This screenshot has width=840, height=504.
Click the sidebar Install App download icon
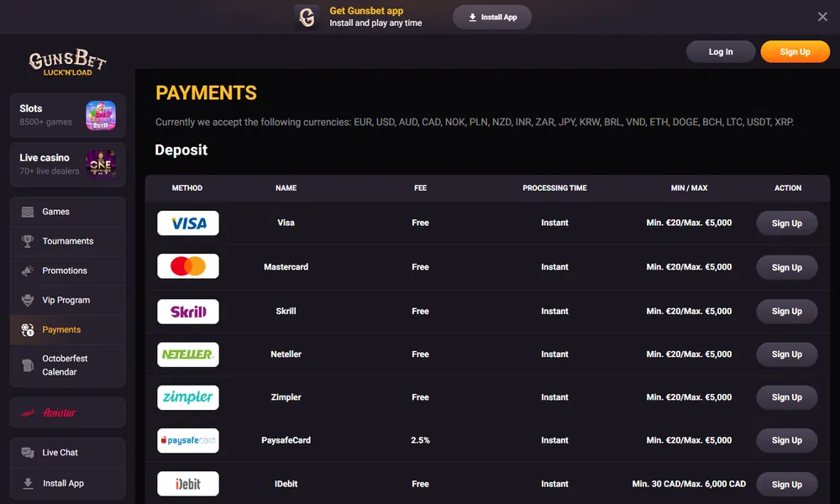tap(28, 483)
